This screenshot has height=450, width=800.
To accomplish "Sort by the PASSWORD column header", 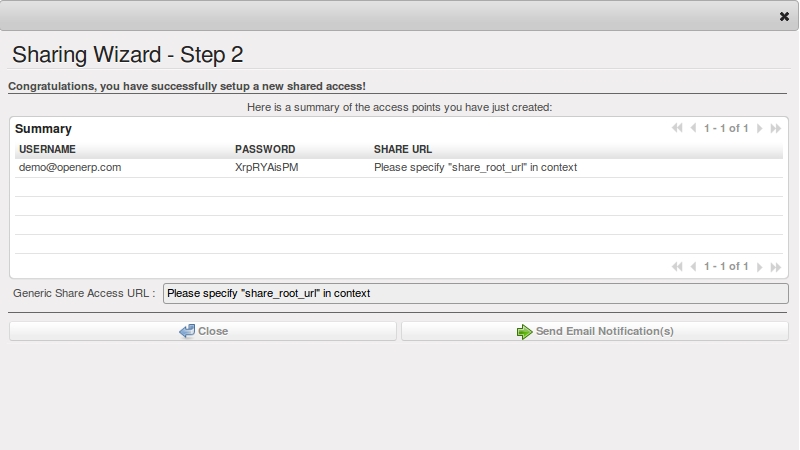I will [x=265, y=149].
